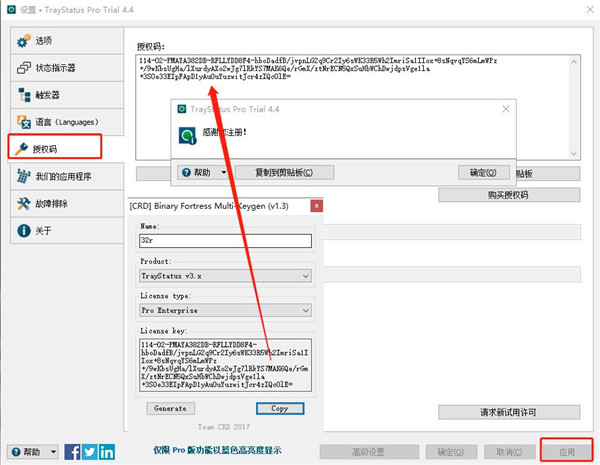The width and height of the screenshot is (600, 465).
Task: Click the 取消(C) button at bottom
Action: pos(509,452)
